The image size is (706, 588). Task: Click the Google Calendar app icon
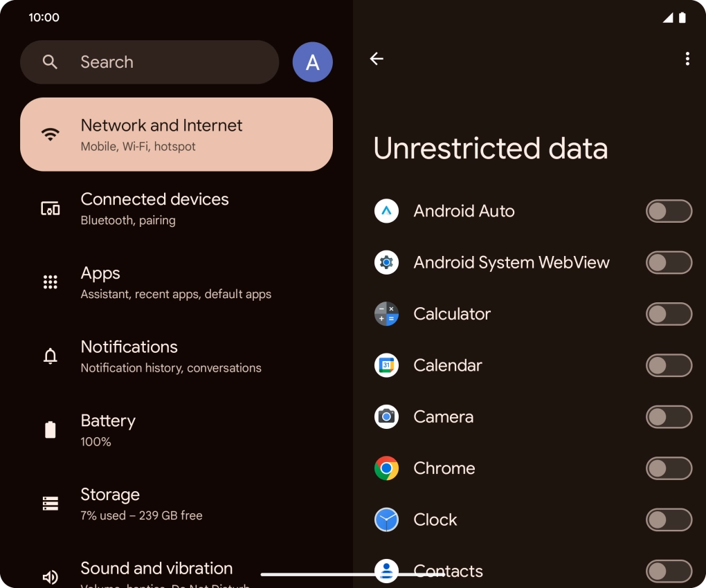point(386,365)
